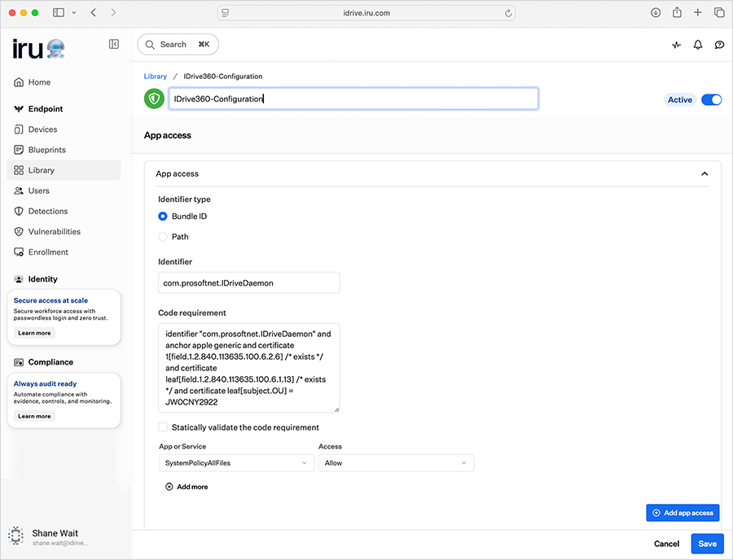Select Library in sidebar
733x560 pixels.
click(x=64, y=170)
